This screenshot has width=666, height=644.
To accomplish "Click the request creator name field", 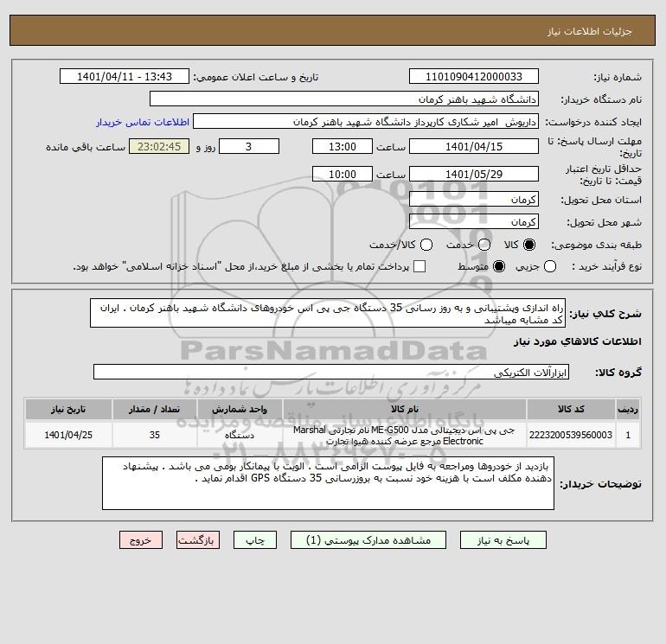I will pos(366,122).
